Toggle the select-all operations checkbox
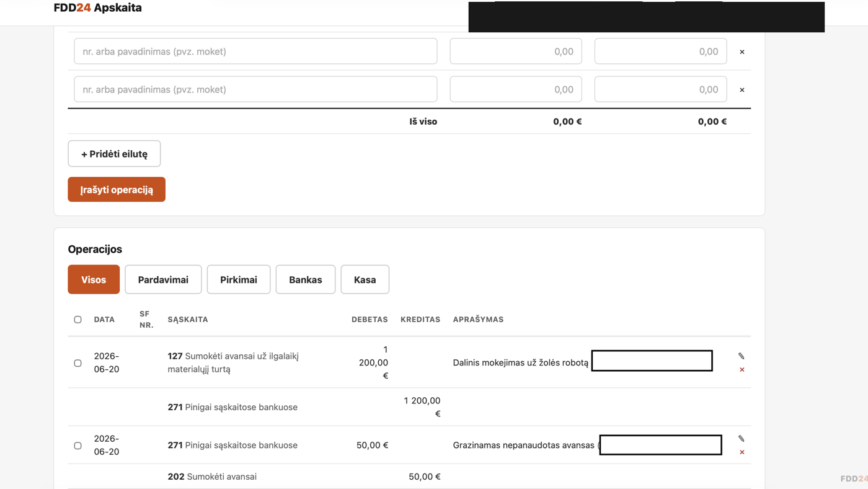Image resolution: width=868 pixels, height=489 pixels. pos(77,320)
